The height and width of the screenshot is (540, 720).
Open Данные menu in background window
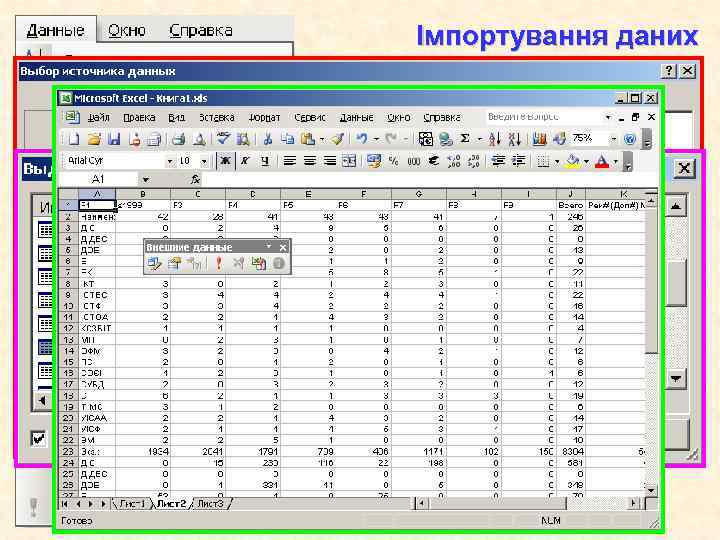coord(56,30)
